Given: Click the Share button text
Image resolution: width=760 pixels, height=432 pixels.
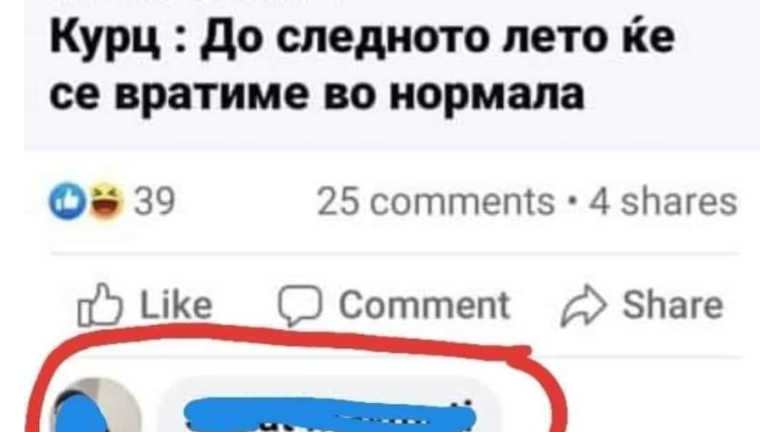Looking at the screenshot, I should pos(673,305).
